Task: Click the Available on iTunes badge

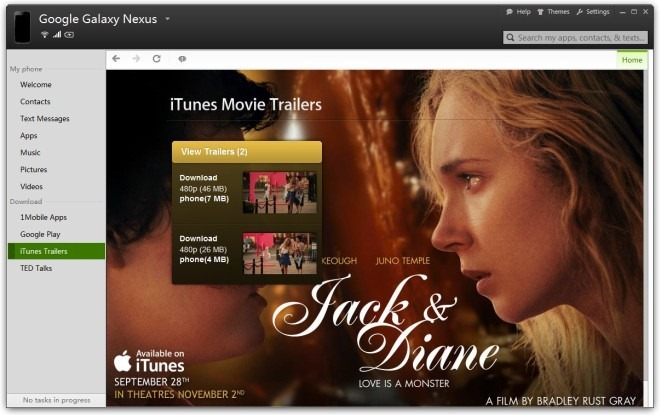Action: (x=149, y=362)
